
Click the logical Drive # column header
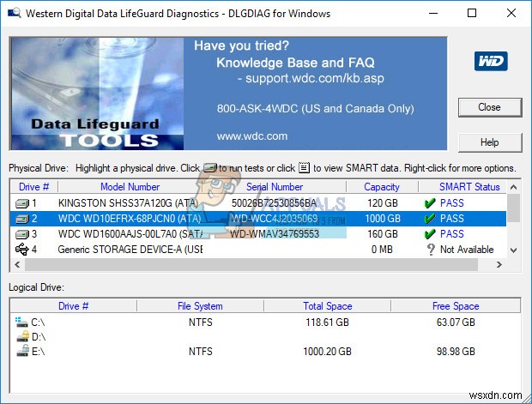73,306
